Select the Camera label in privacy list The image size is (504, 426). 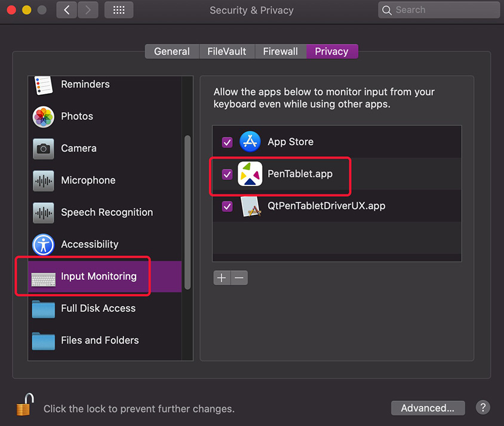[x=79, y=149]
